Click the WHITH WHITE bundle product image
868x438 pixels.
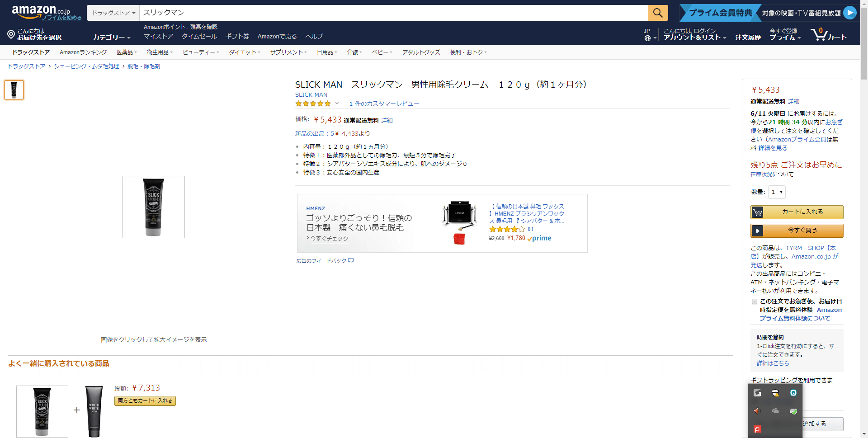coord(94,411)
